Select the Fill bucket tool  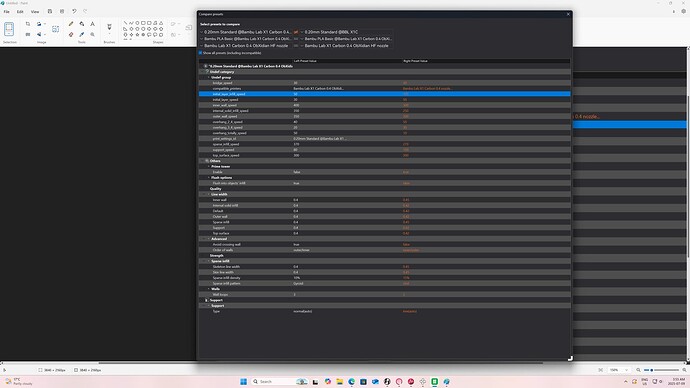(x=82, y=24)
